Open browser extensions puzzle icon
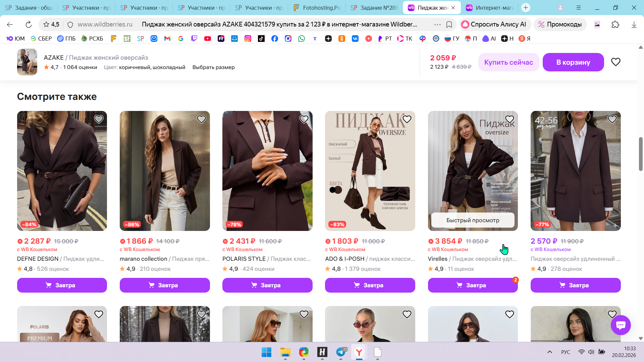 pos(615,24)
